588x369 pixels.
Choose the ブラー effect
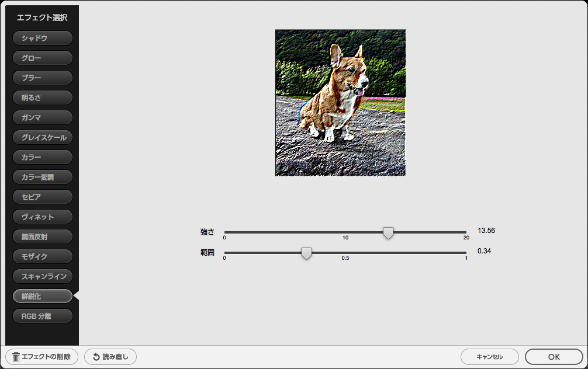pos(42,78)
